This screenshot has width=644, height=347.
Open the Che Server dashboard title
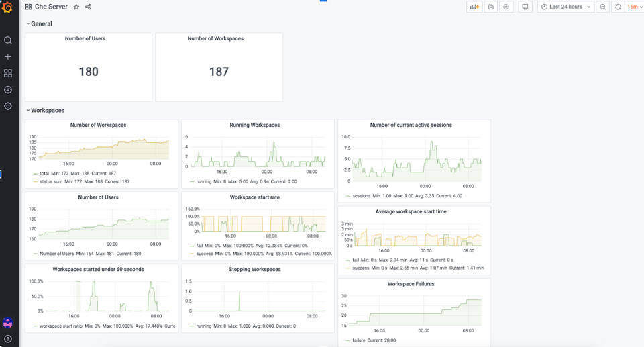coord(51,7)
